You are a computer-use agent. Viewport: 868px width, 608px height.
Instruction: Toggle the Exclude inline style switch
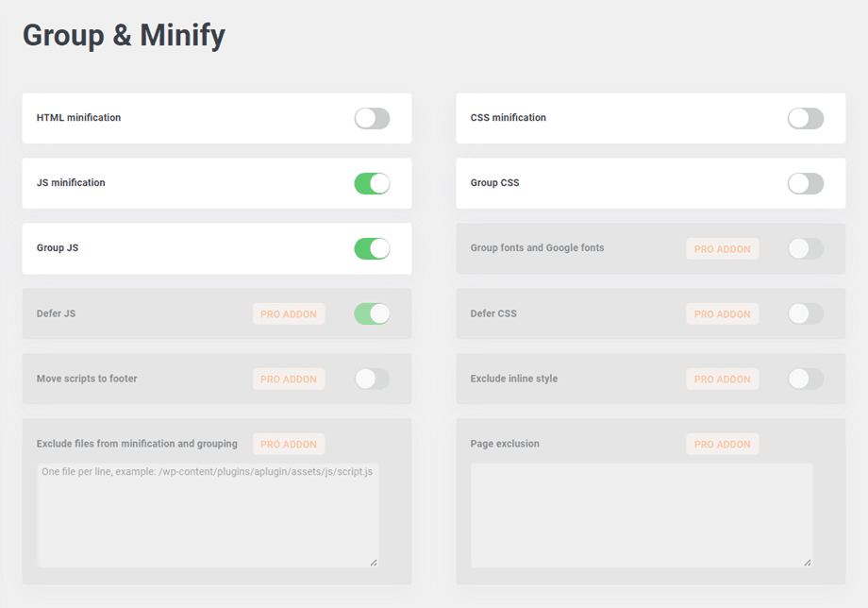[805, 379]
